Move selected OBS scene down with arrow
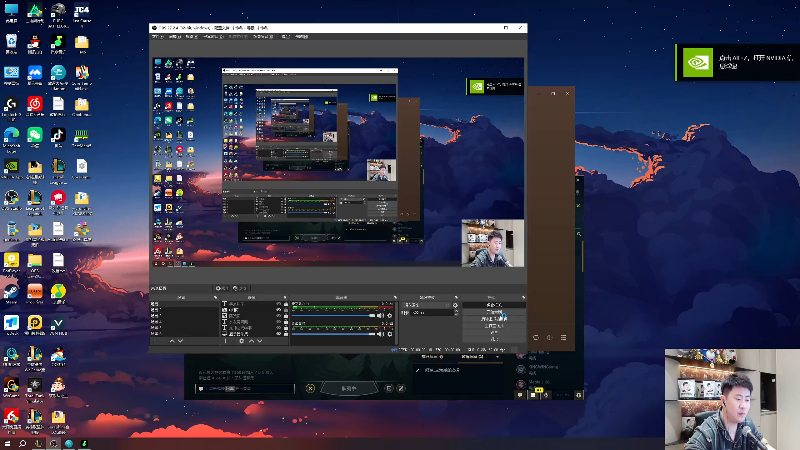Viewport: 800px width, 450px height. [180, 341]
